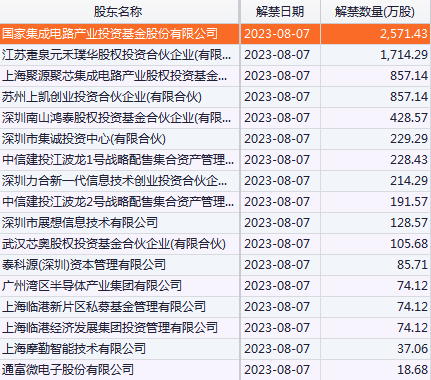Click 857.14 in the 上海聚源聚芯 row
This screenshot has height=380, width=431.
409,76
